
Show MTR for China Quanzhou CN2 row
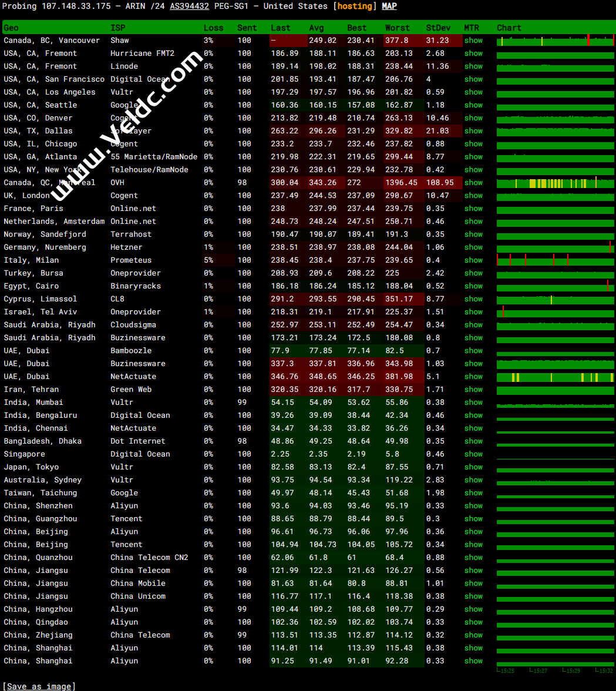473,558
